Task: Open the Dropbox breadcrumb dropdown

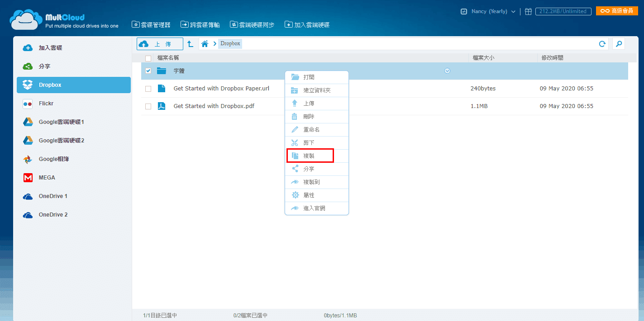Action: tap(230, 43)
